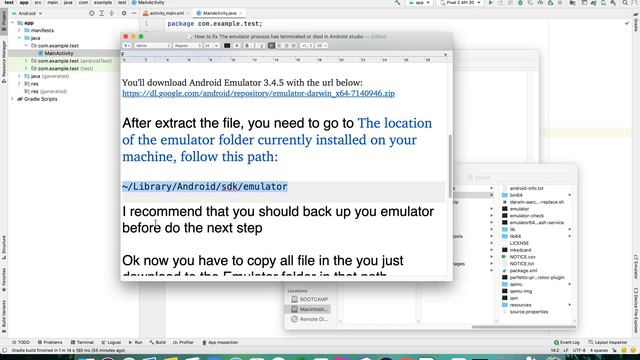The height and width of the screenshot is (360, 640).
Task: Toggle bold in TextEdit toolbar
Action: (x=247, y=46)
